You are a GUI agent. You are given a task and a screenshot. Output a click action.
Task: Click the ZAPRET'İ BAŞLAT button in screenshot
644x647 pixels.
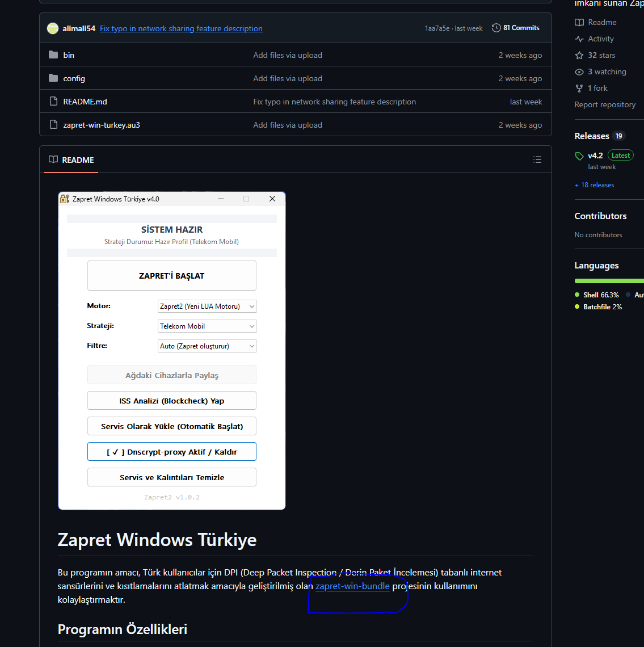pyautogui.click(x=171, y=276)
